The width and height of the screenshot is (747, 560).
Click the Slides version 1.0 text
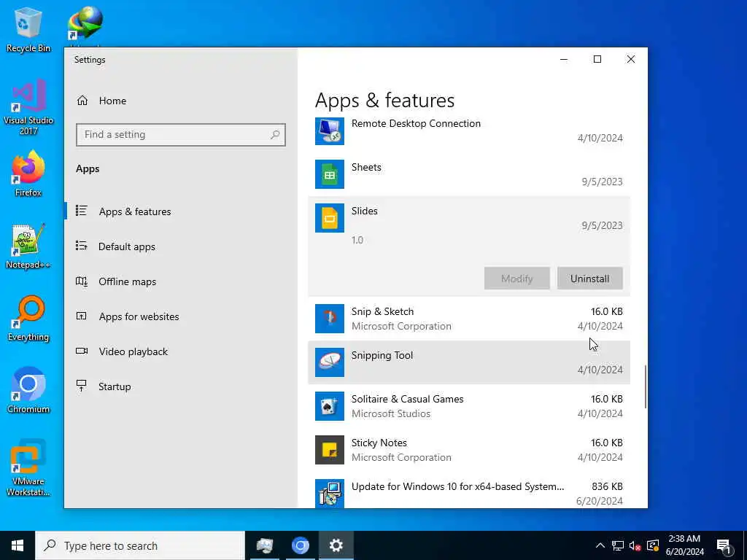(x=357, y=240)
